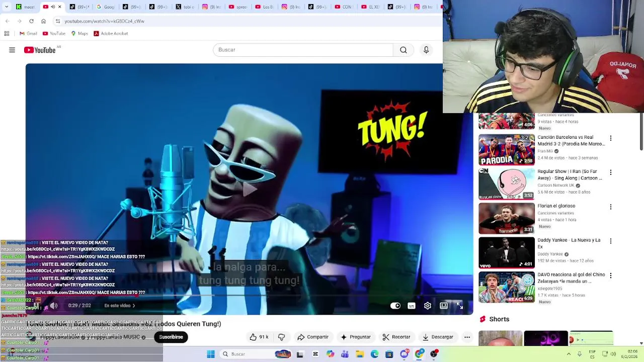The image size is (644, 362).
Task: Mute the audio indicator on active tab
Action: 53,7
